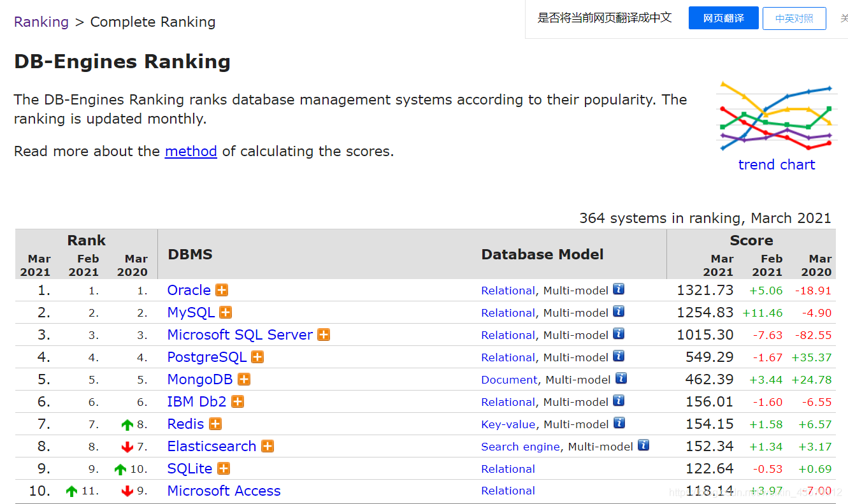This screenshot has width=848, height=504.
Task: Click the DBMS column header
Action: click(190, 254)
